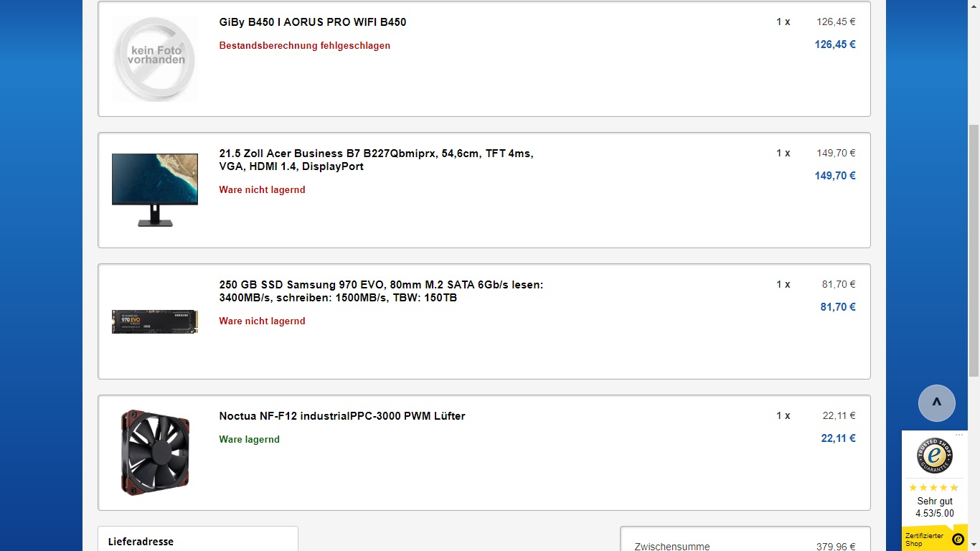Screen dimensions: 980x551
Task: Click the blue total price 149,70 €
Action: click(x=835, y=176)
